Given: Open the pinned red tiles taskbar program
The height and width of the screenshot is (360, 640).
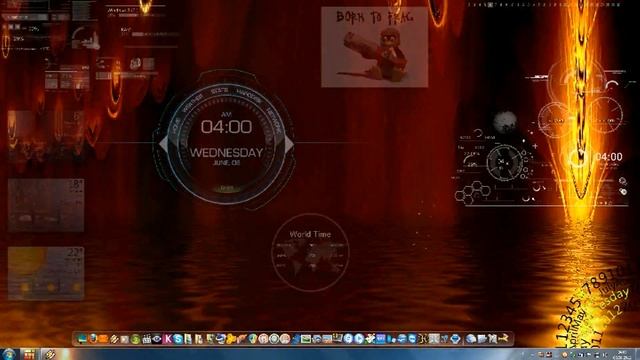Looking at the screenshot, I should (29, 354).
